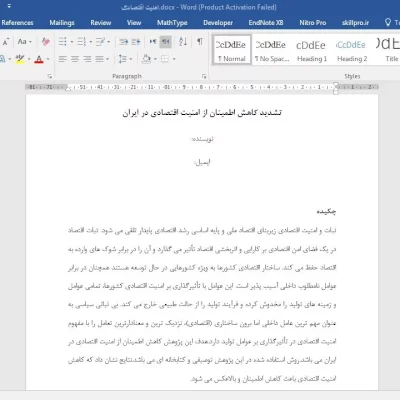Screen dimensions: 400x400
Task: Select the No Spacing style
Action: click(272, 50)
